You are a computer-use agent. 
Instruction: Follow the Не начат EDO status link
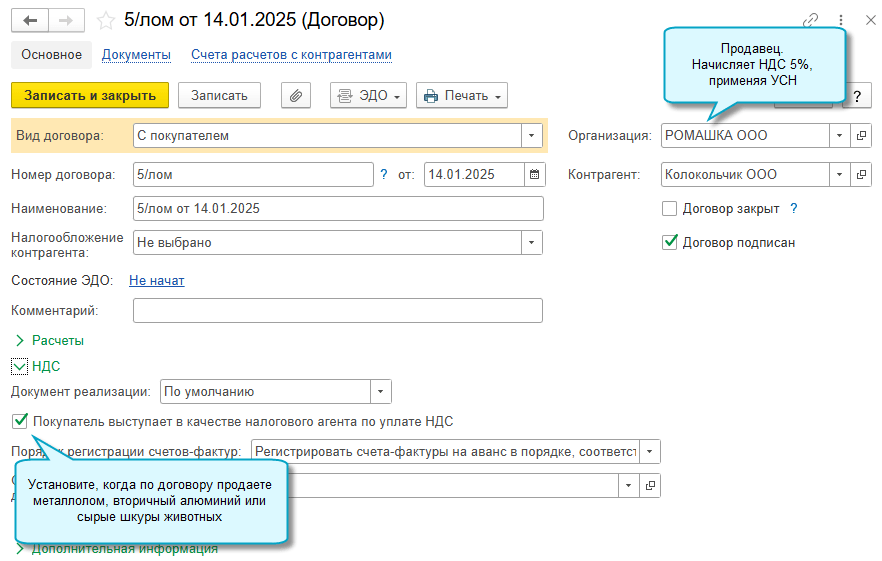pyautogui.click(x=157, y=281)
